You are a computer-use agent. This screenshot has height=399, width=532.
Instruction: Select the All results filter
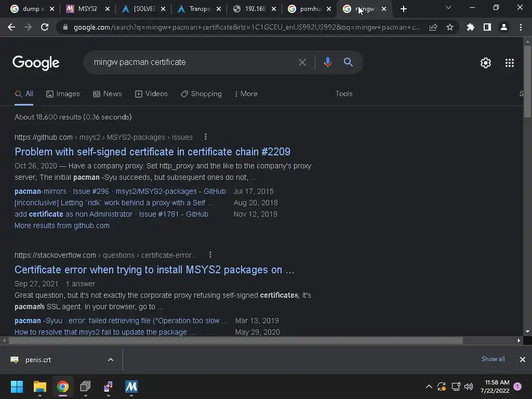pos(24,94)
